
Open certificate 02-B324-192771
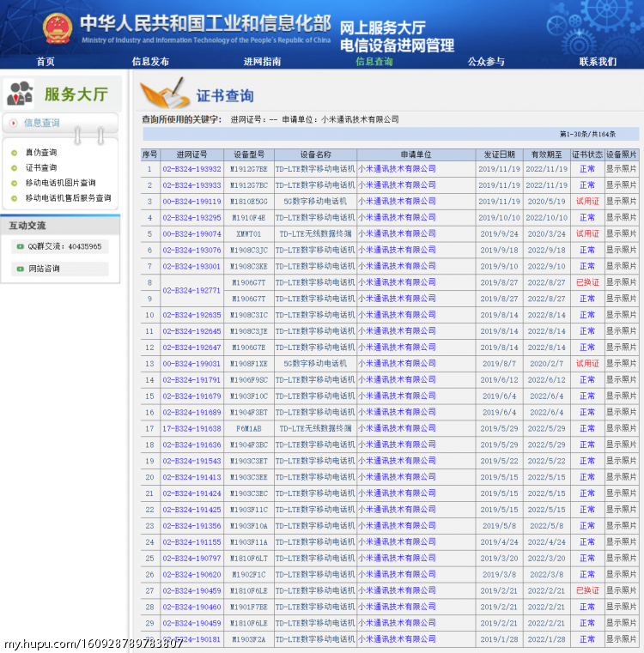191,291
